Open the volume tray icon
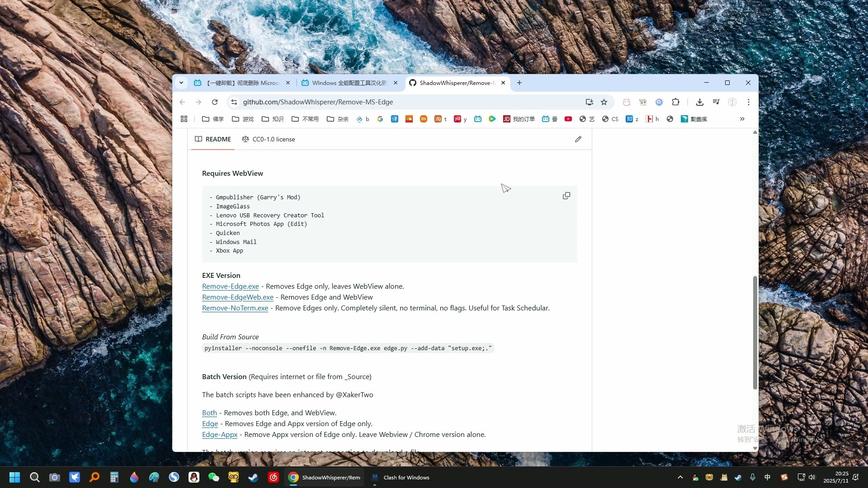 pyautogui.click(x=812, y=477)
